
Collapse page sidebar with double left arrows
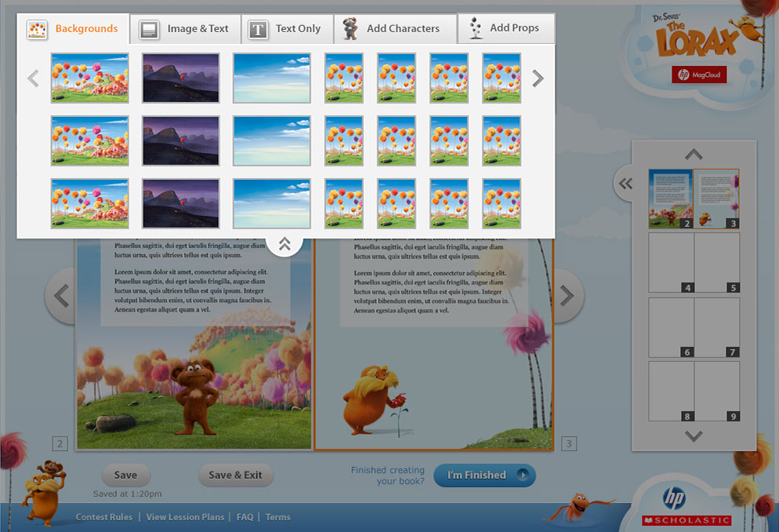[625, 184]
